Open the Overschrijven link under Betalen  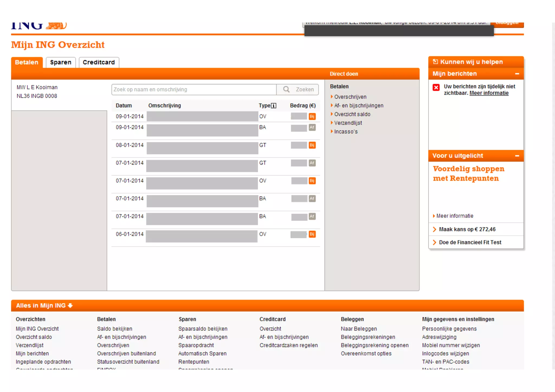point(350,97)
